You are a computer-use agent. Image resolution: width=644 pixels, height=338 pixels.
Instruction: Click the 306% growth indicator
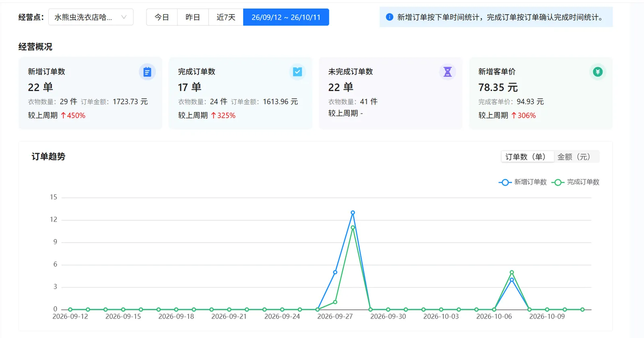tap(523, 116)
